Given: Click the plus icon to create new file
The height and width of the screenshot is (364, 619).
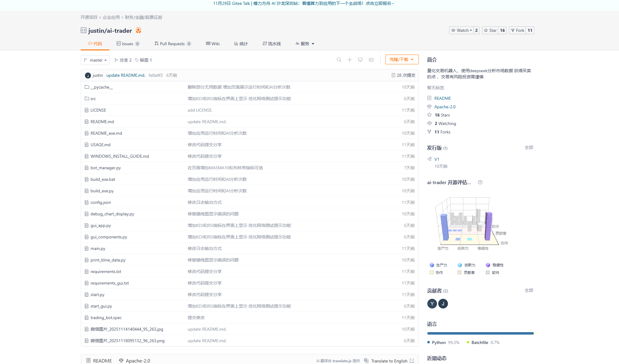Looking at the screenshot, I should coord(349,60).
